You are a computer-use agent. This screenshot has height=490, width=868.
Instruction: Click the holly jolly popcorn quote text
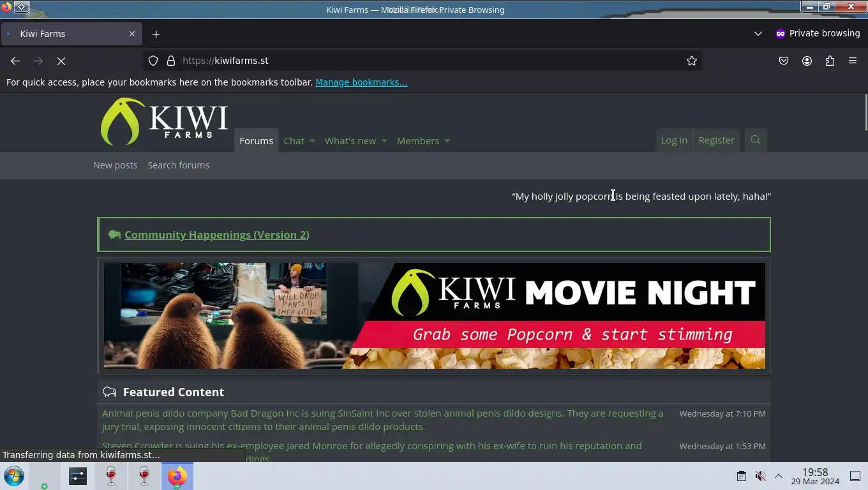[641, 197]
